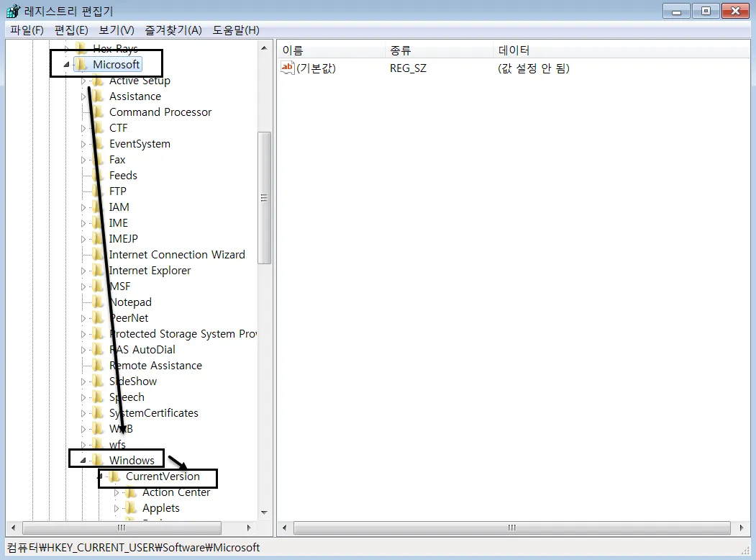Click the status bar registry path

(x=133, y=548)
